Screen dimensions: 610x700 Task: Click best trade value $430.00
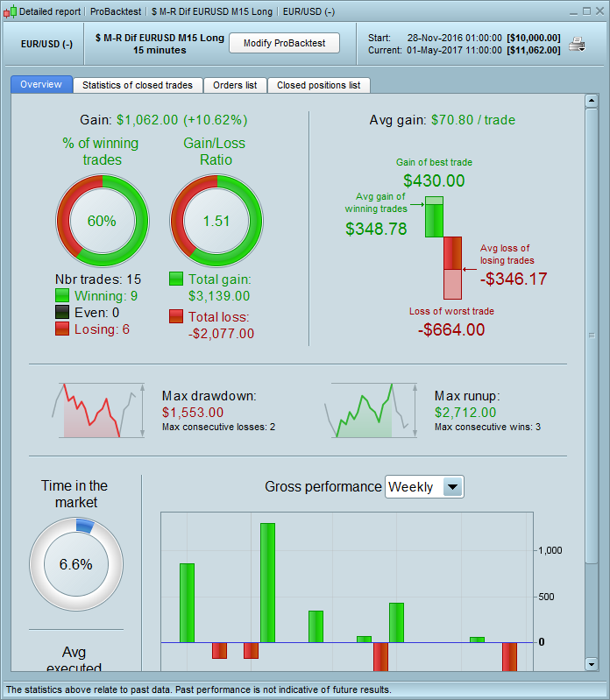tap(434, 180)
